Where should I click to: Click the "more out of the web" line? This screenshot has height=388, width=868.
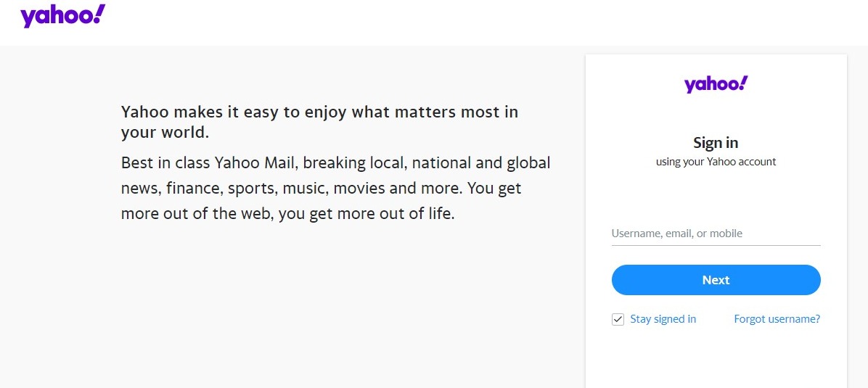coord(287,214)
